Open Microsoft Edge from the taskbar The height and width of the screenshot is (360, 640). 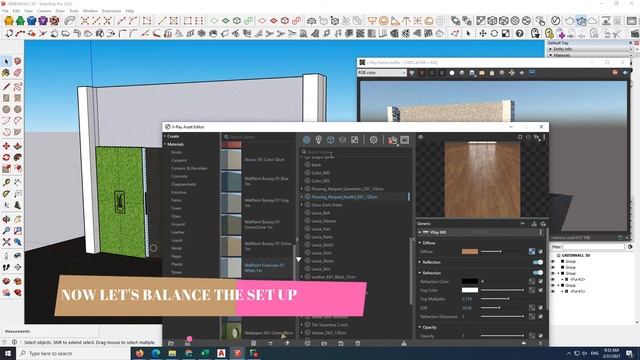click(156, 353)
